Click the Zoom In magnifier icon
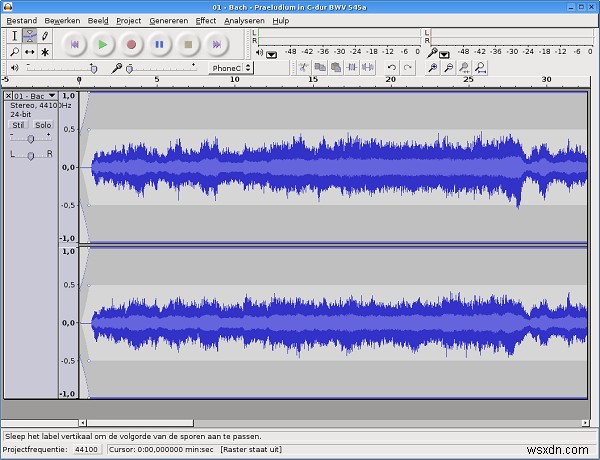Viewport: 600px width, 460px height. (433, 68)
